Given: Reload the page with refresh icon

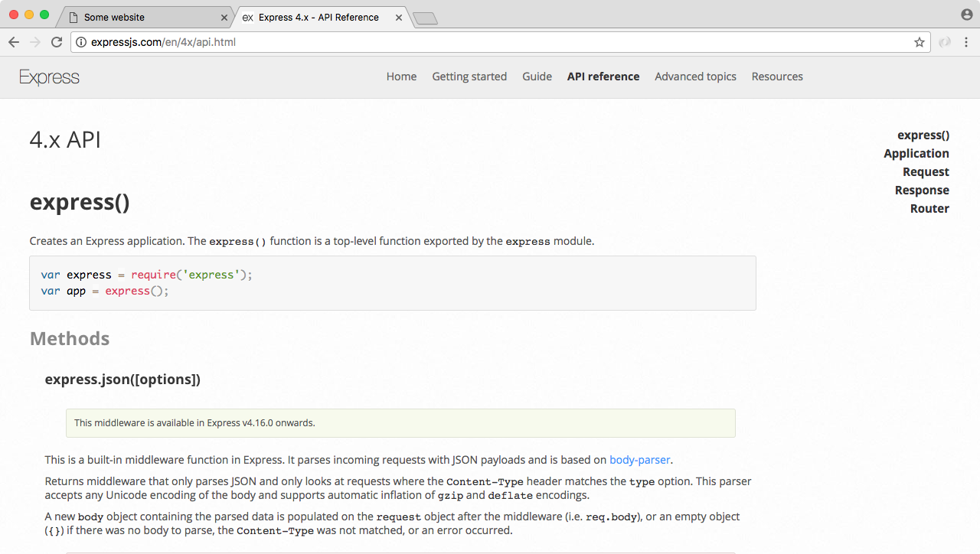Looking at the screenshot, I should 57,42.
